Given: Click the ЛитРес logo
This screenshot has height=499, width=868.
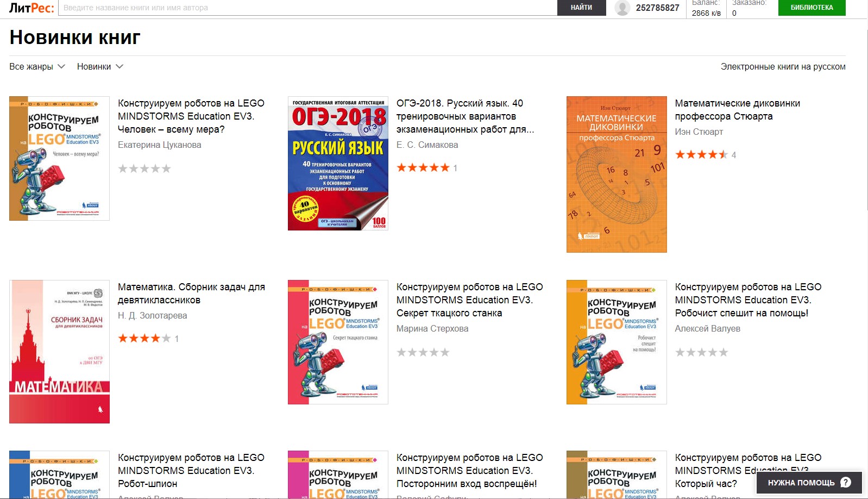Looking at the screenshot, I should click(x=32, y=8).
